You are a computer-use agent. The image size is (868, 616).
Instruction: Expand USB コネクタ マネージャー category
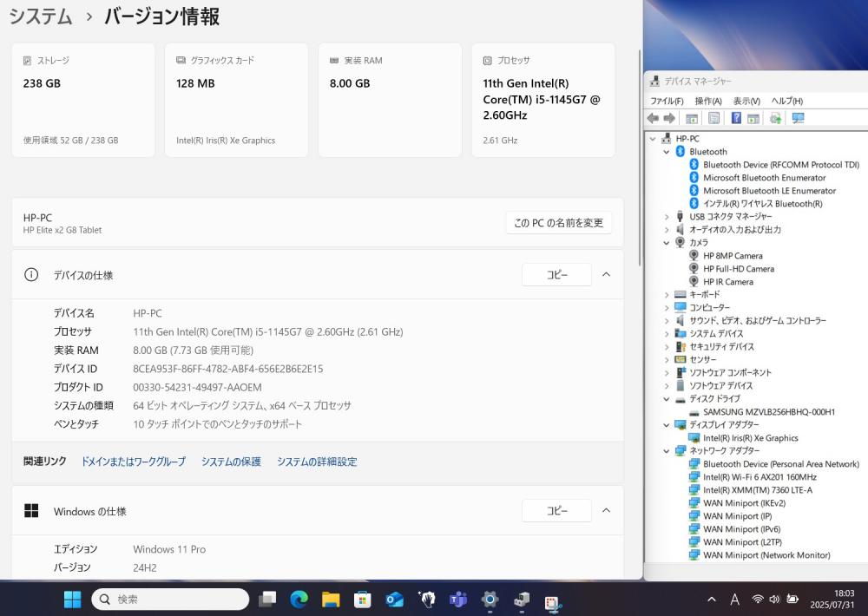click(667, 216)
